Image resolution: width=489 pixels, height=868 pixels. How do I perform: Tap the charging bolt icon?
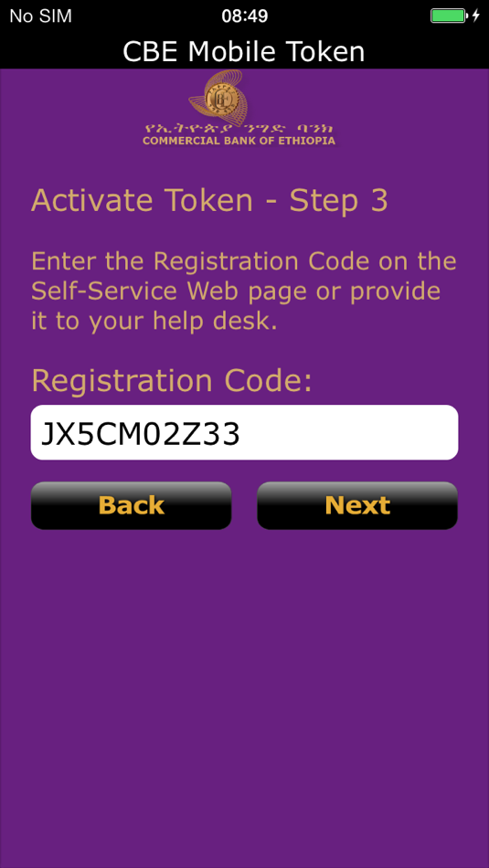tap(475, 16)
